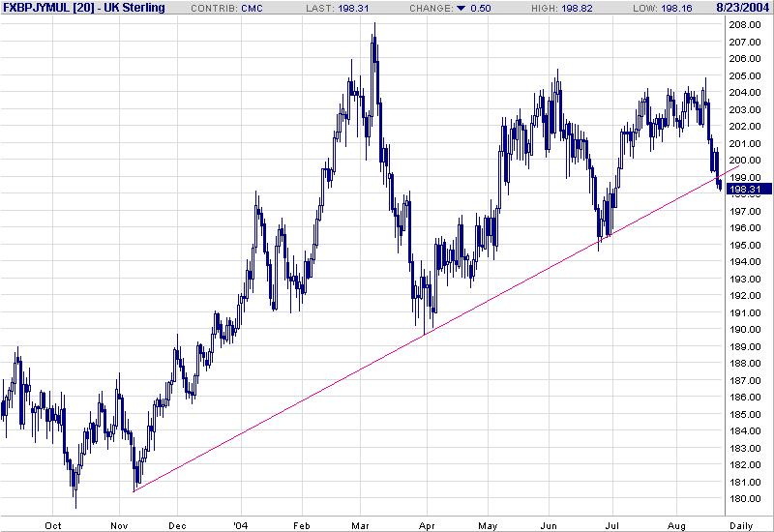Click the 8/23/2004 date in header
774x532 pixels.
point(744,8)
